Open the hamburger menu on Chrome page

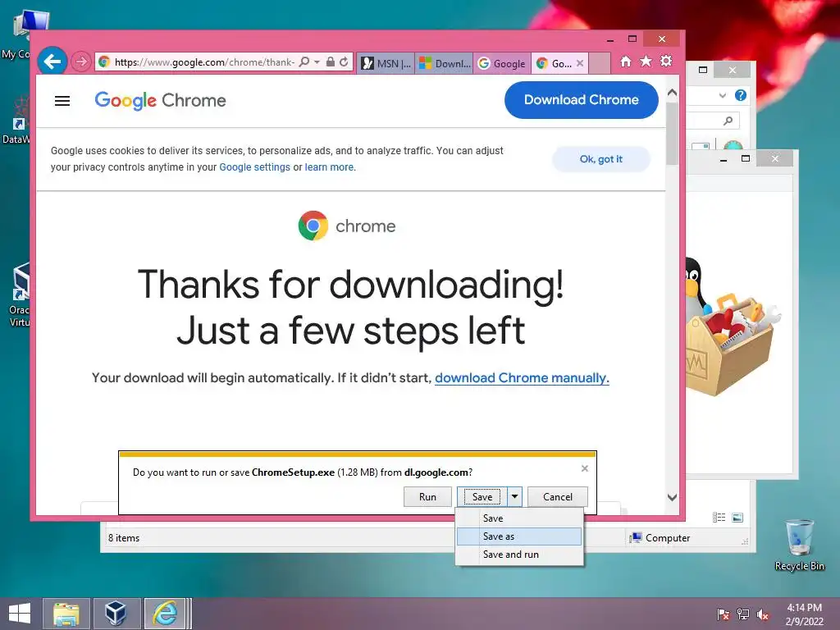click(62, 101)
